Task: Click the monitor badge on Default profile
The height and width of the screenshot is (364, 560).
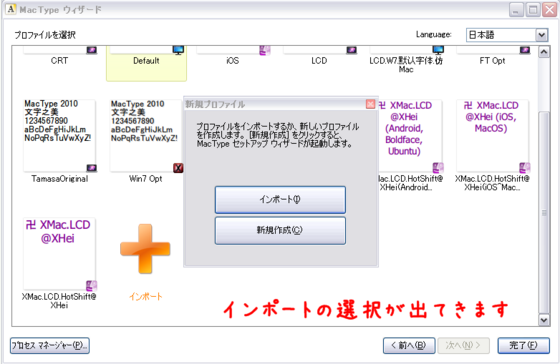Action: [x=178, y=50]
